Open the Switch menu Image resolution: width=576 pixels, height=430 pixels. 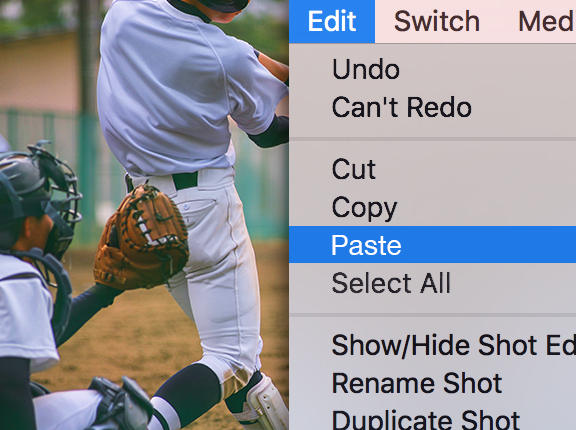(437, 21)
